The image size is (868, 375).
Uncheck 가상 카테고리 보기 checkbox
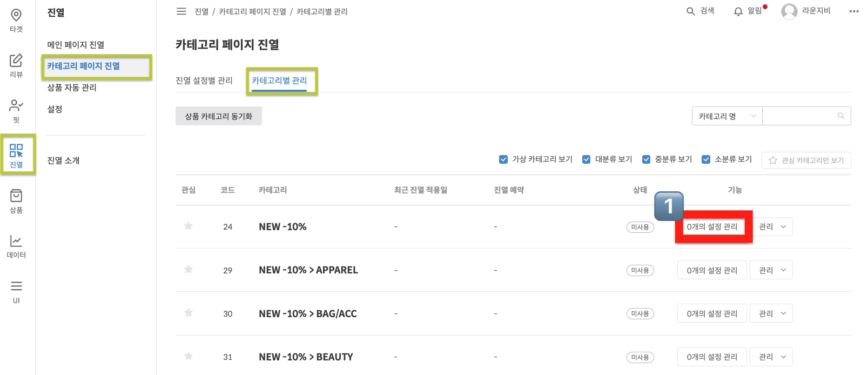(503, 159)
